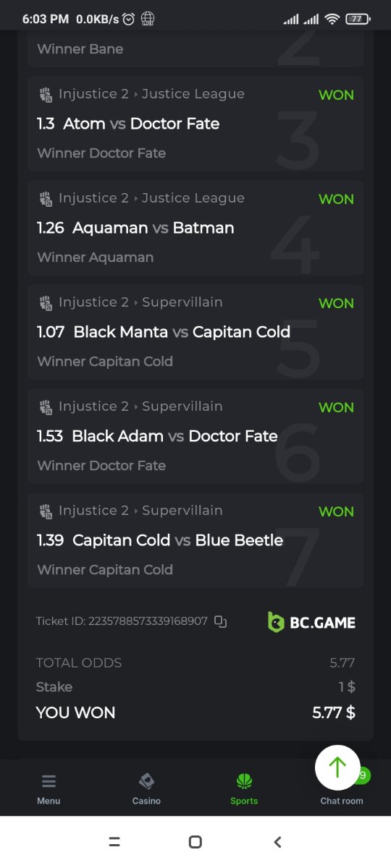Tap the green scroll-to-top arrow button

pyautogui.click(x=337, y=767)
